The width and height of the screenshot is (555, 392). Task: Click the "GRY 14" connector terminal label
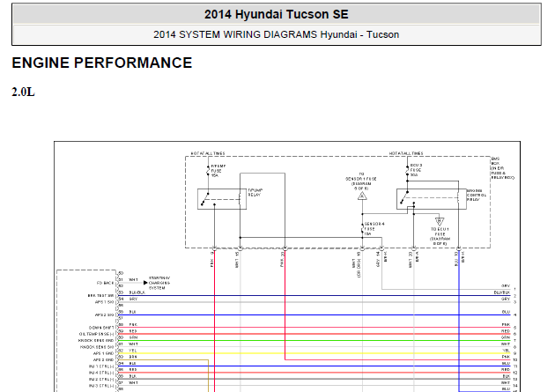click(x=379, y=259)
